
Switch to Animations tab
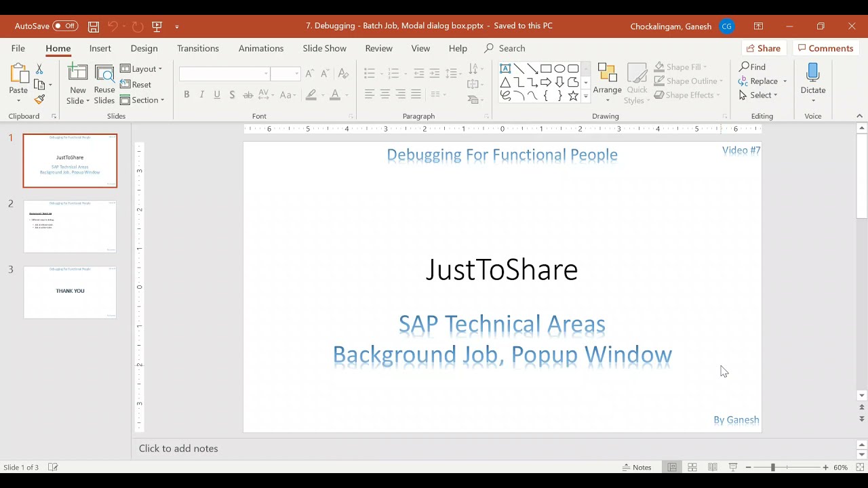261,48
